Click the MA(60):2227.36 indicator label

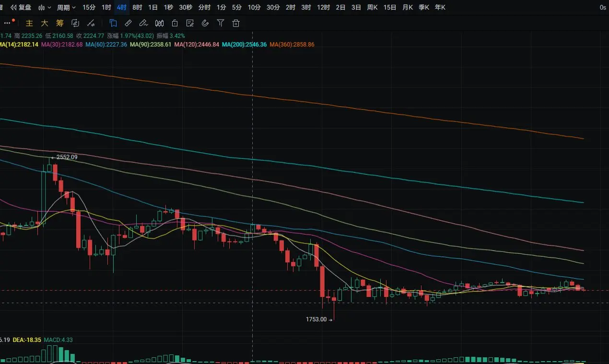click(106, 45)
